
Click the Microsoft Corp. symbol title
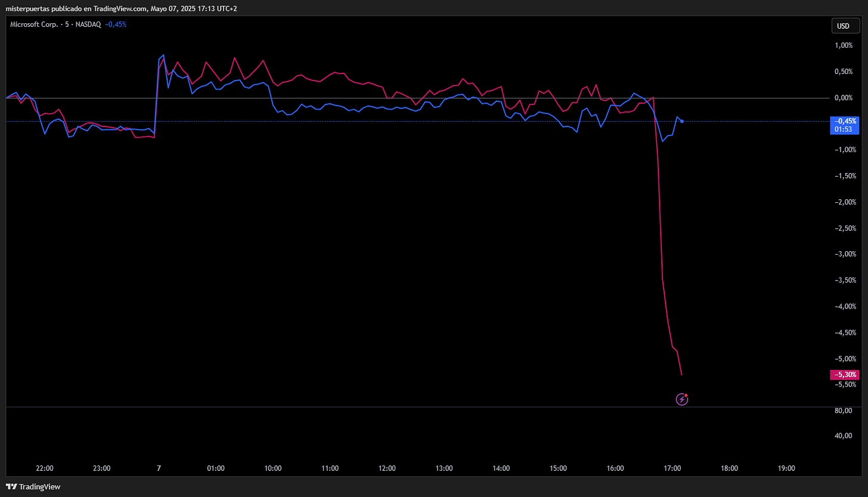pyautogui.click(x=35, y=24)
